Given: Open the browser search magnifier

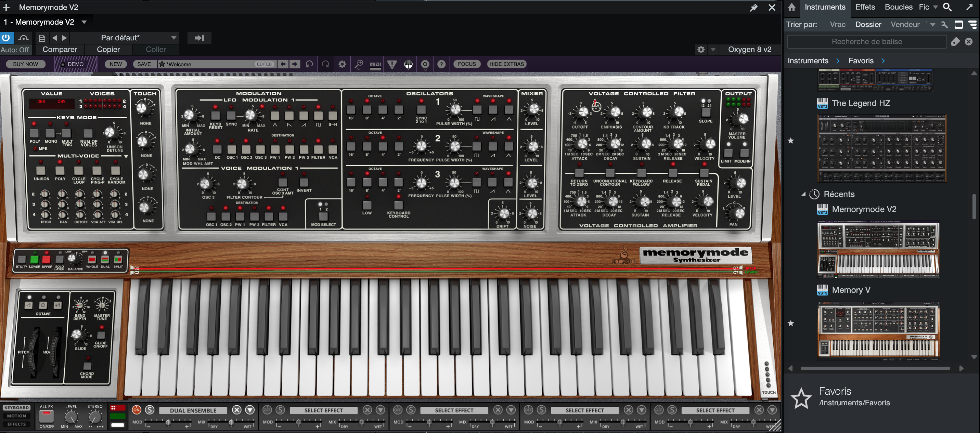Looking at the screenshot, I should [x=947, y=7].
